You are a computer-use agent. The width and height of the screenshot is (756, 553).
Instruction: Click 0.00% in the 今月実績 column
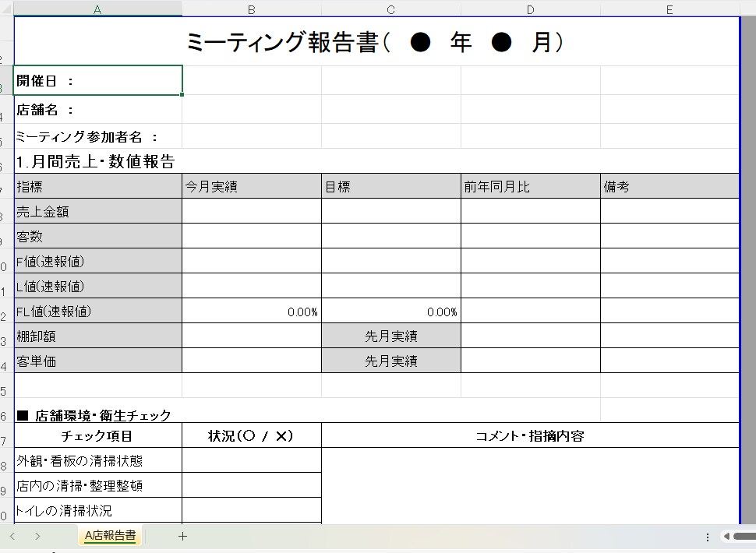[x=252, y=312]
